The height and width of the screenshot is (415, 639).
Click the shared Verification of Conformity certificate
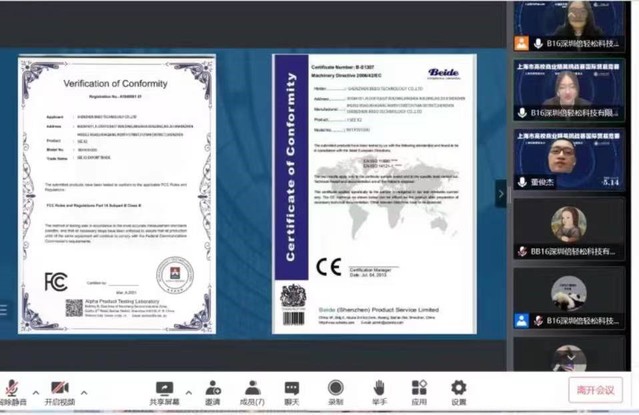(116, 195)
